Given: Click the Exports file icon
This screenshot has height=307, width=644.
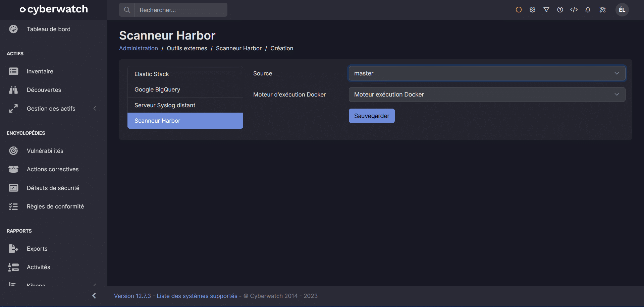Looking at the screenshot, I should coord(13,249).
